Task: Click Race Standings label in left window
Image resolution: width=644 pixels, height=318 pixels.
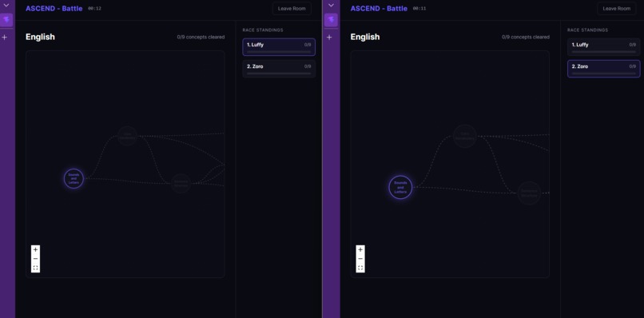Action: (x=263, y=30)
